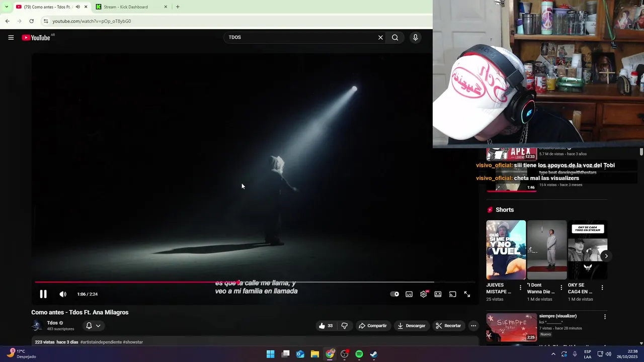644x362 pixels.
Task: Open the notification bell dropdown for Tdos
Action: tap(93, 326)
